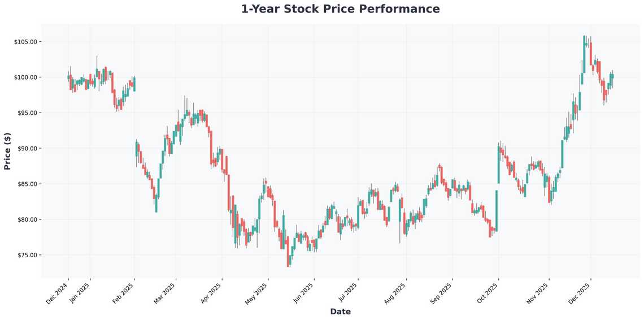Select the 'Oct 2025' date tick label
The image size is (644, 320).
coord(488,294)
